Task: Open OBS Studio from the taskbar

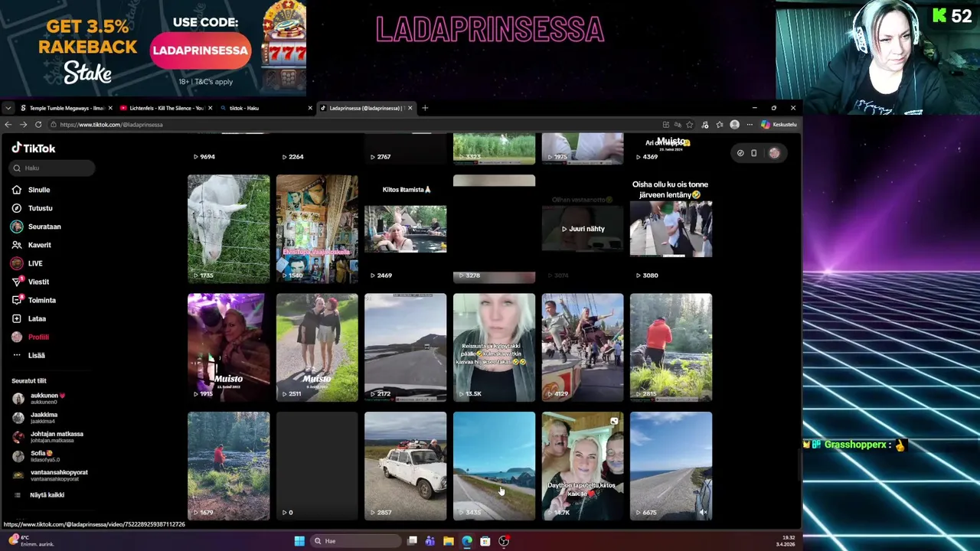Action: coord(504,541)
